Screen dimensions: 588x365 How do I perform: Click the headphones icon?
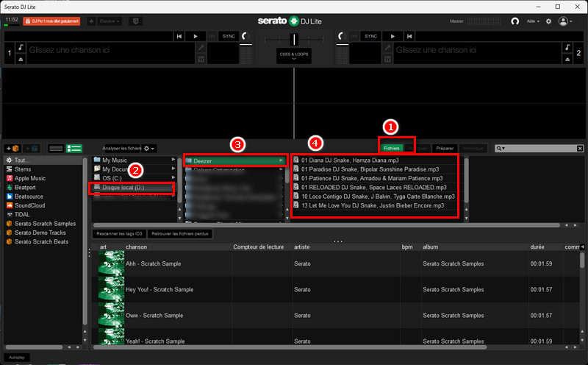pyautogui.click(x=515, y=21)
